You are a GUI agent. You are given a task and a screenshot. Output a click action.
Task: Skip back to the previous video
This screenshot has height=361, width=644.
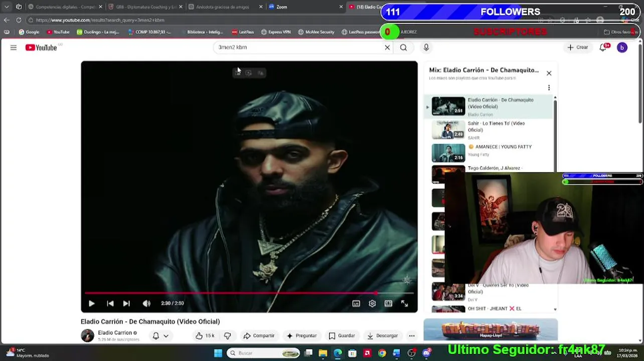110,303
